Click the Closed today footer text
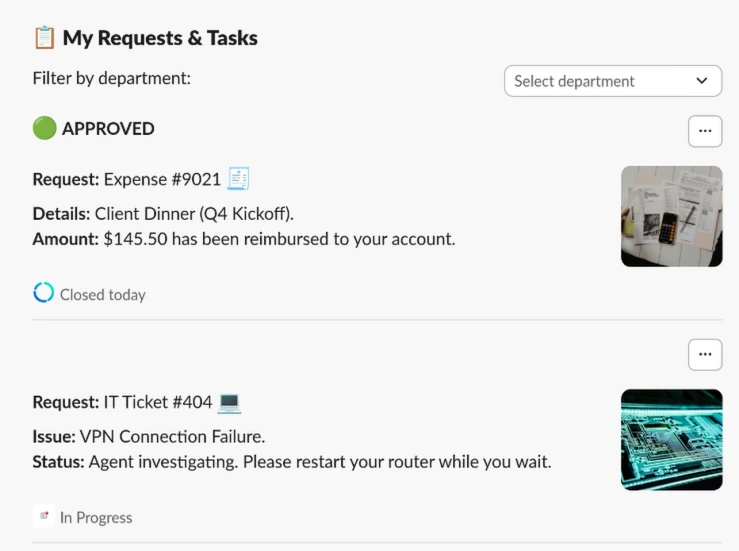Image resolution: width=739 pixels, height=551 pixels. point(102,295)
